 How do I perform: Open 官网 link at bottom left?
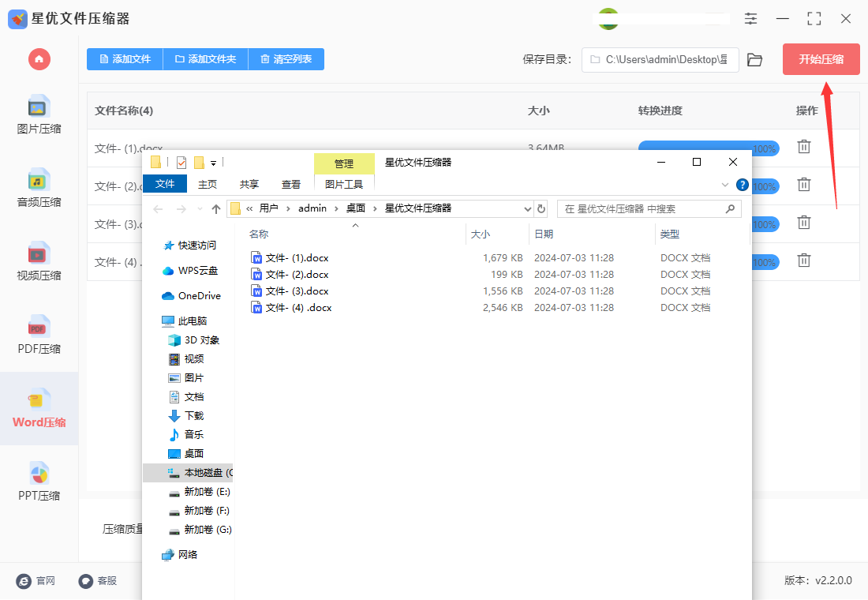click(x=36, y=580)
